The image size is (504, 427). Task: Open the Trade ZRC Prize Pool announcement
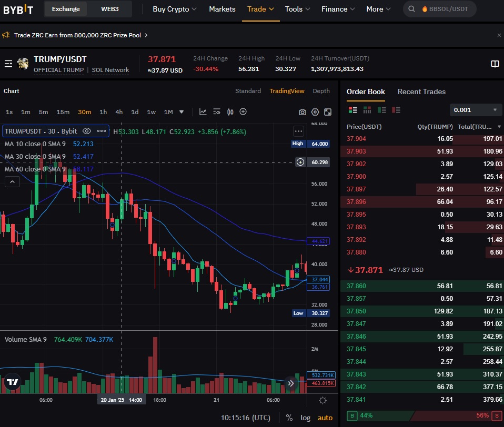(80, 35)
